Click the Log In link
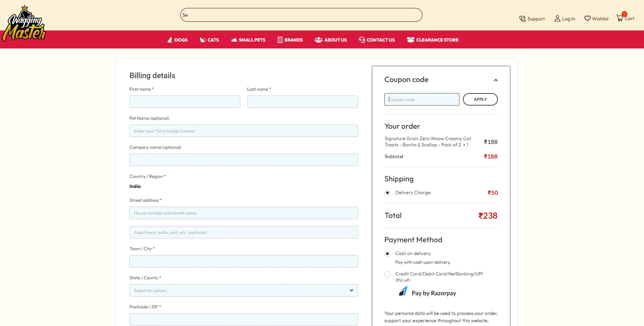Screen dimensions: 644x326 (x=565, y=19)
